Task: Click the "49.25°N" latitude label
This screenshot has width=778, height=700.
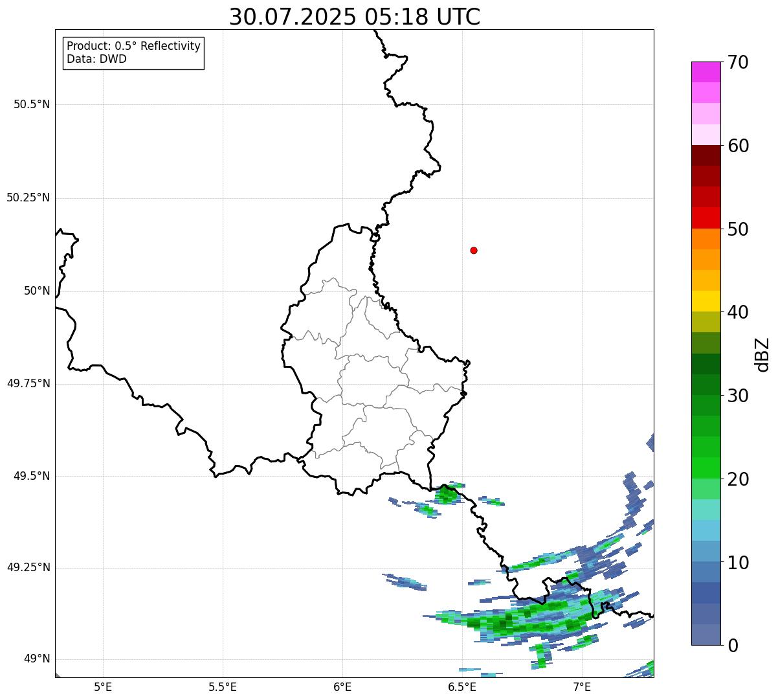Action: [x=28, y=567]
